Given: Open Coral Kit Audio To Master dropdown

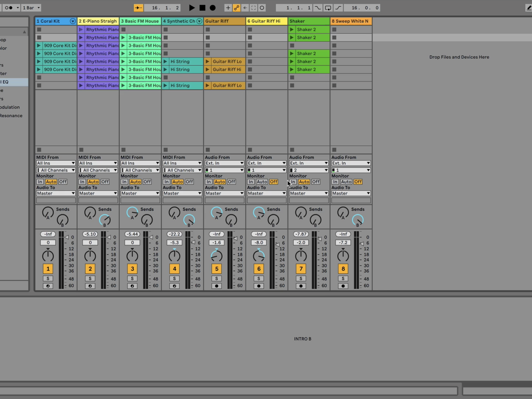Looking at the screenshot, I should click(x=56, y=193).
